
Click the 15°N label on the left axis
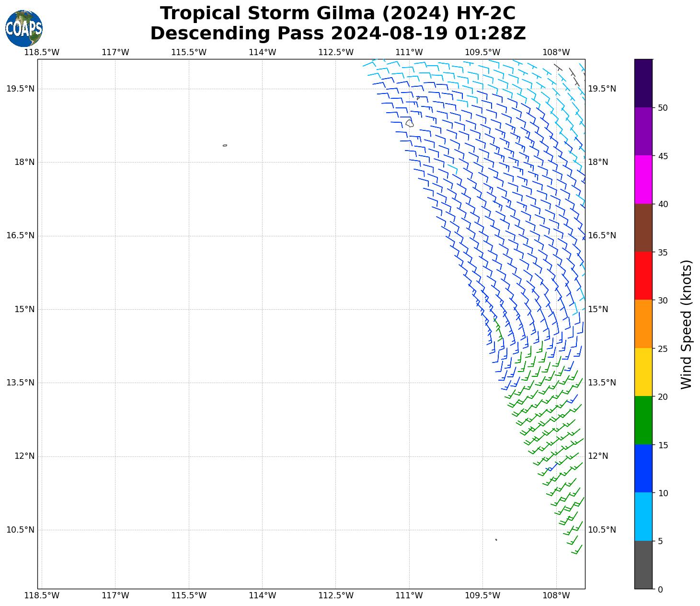[24, 309]
